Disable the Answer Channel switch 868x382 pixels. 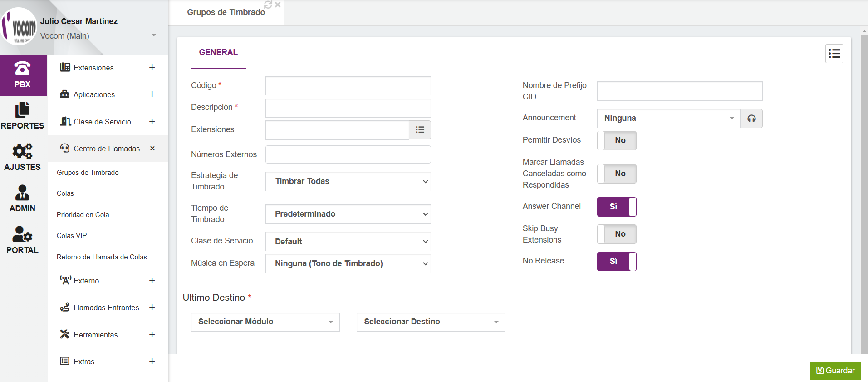click(x=617, y=207)
